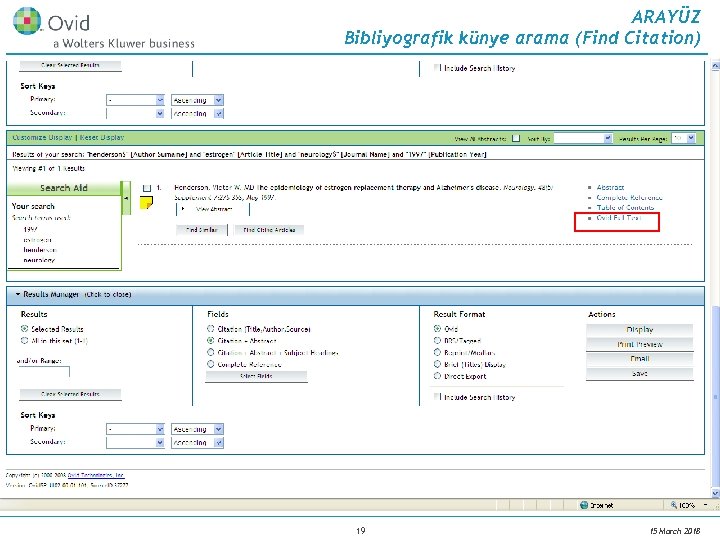720x540 pixels.
Task: Choose Citation (Title,Author,Source) fields option
Action: (x=210, y=329)
